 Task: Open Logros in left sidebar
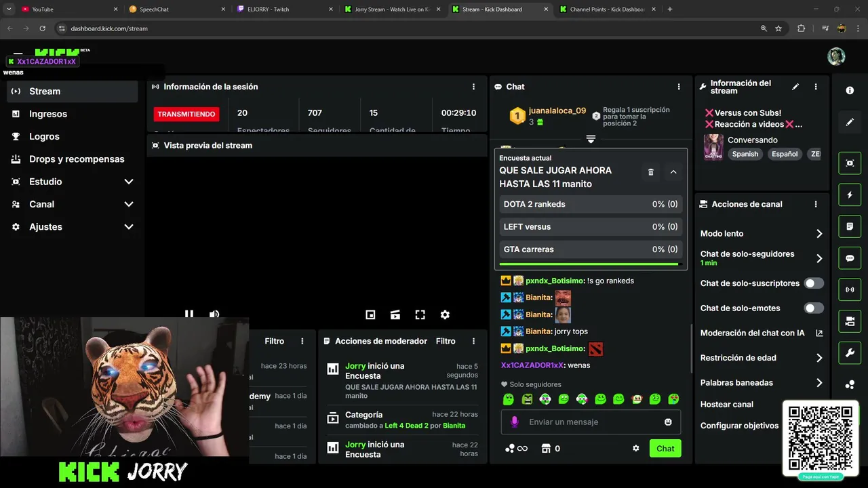(72, 136)
